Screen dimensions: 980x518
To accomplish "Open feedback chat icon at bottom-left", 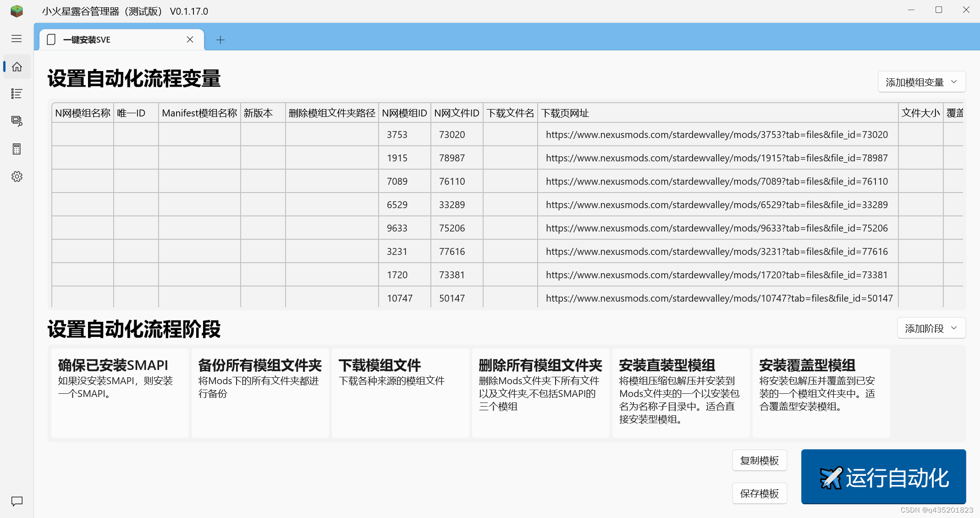I will point(17,501).
